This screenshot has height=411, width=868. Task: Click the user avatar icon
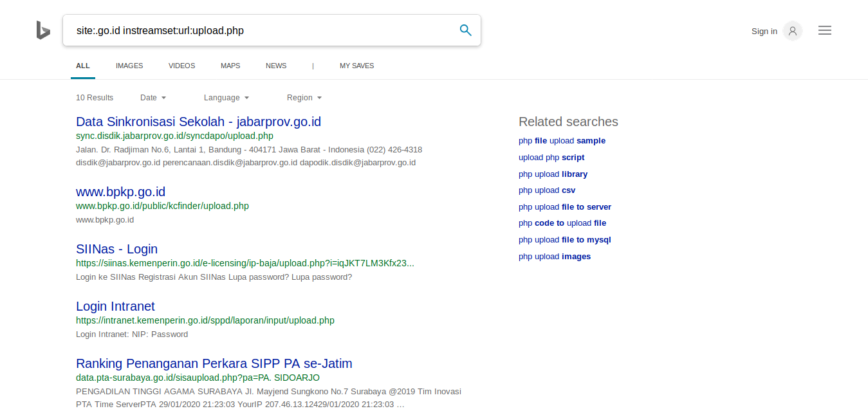tap(793, 31)
